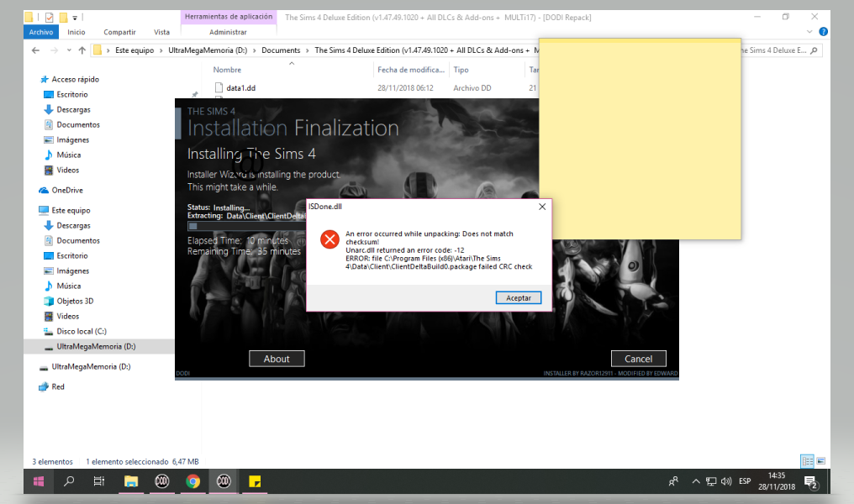The height and width of the screenshot is (504, 854).
Task: Close the ISDone.dll error dialog
Action: click(x=542, y=206)
